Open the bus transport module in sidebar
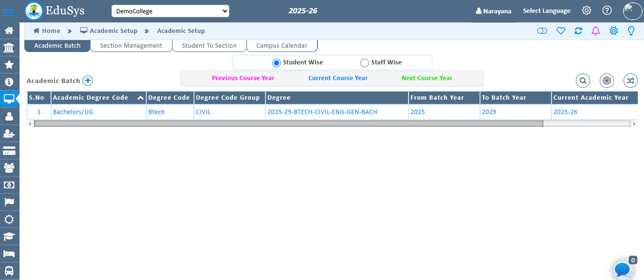Image resolution: width=644 pixels, height=280 pixels. 10,271
